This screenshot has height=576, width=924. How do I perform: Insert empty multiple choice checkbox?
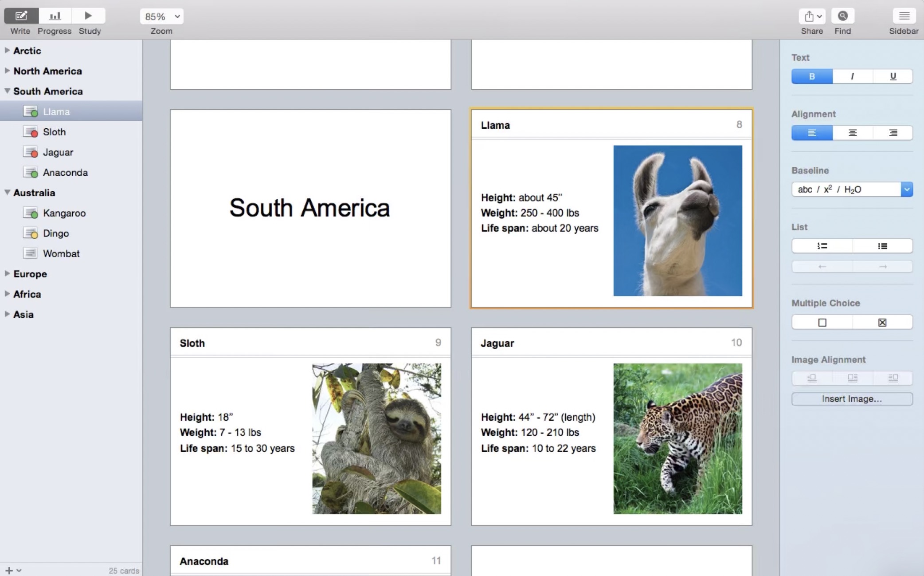[x=822, y=322]
